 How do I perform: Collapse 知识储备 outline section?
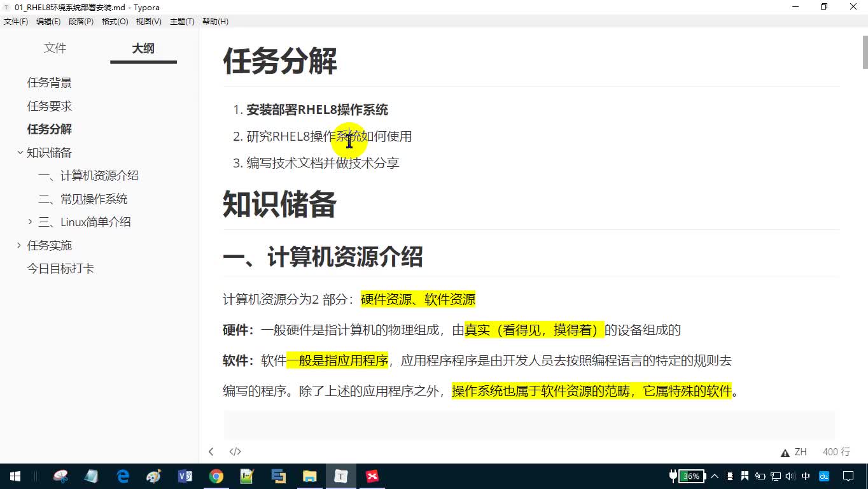(20, 153)
